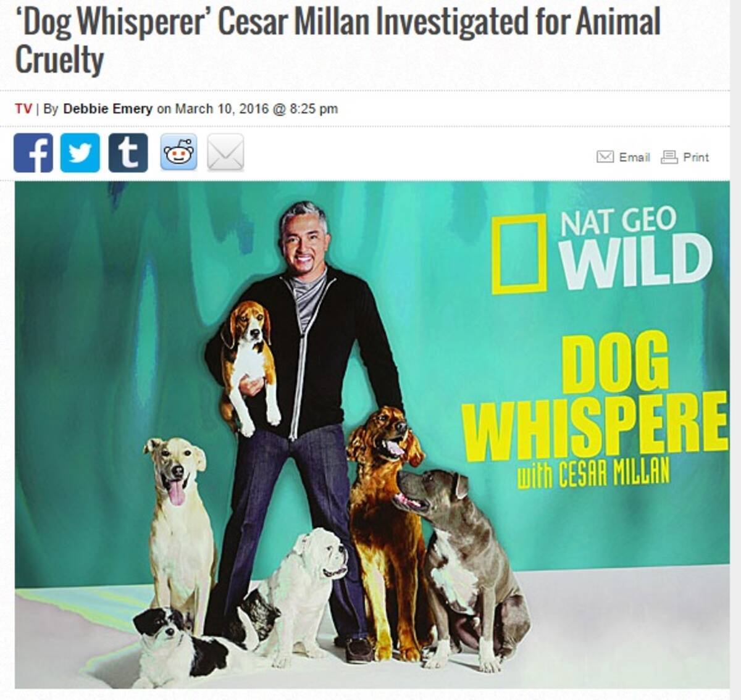Share the article on Tumblr
The height and width of the screenshot is (700, 741).
(x=128, y=152)
